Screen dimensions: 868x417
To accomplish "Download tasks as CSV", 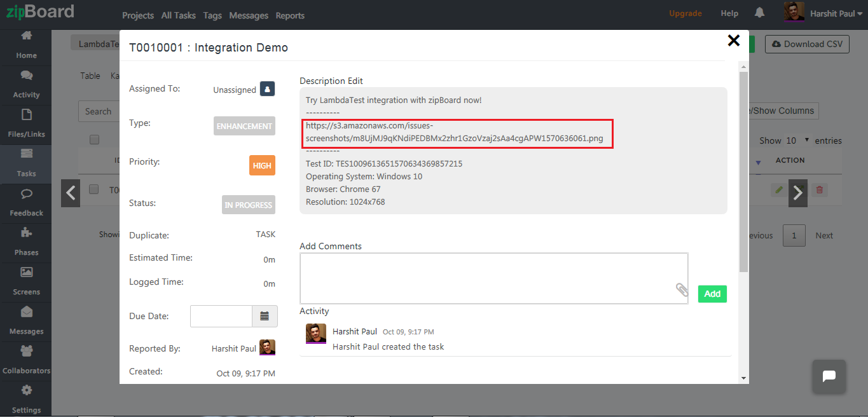I will point(807,44).
